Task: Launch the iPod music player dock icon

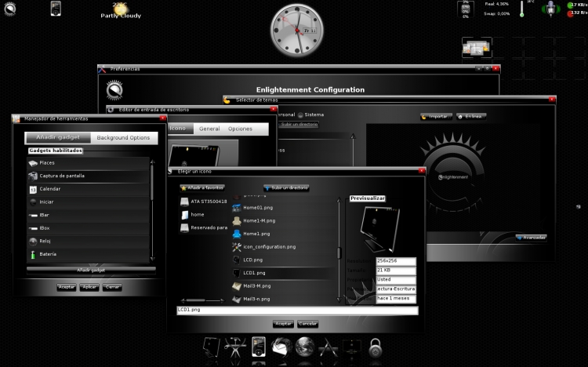Action: point(259,347)
